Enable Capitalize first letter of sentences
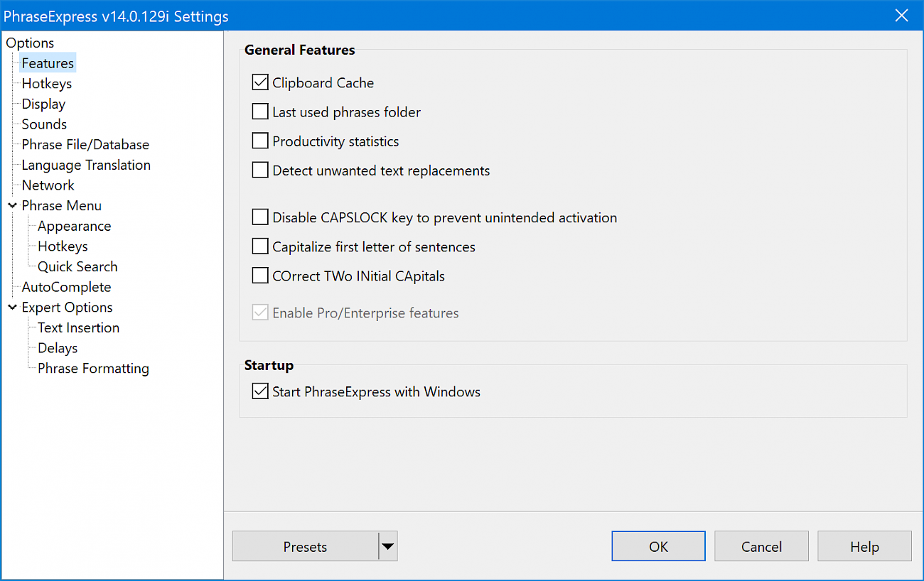 coord(260,246)
